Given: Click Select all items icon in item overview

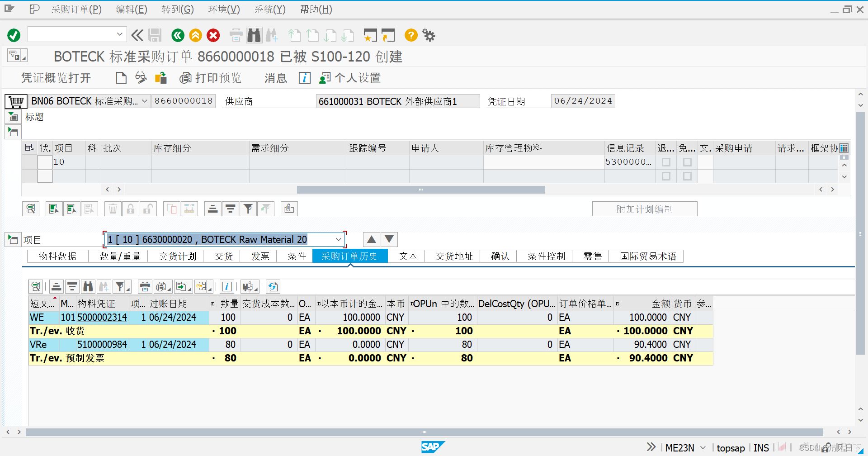Looking at the screenshot, I should [x=54, y=209].
